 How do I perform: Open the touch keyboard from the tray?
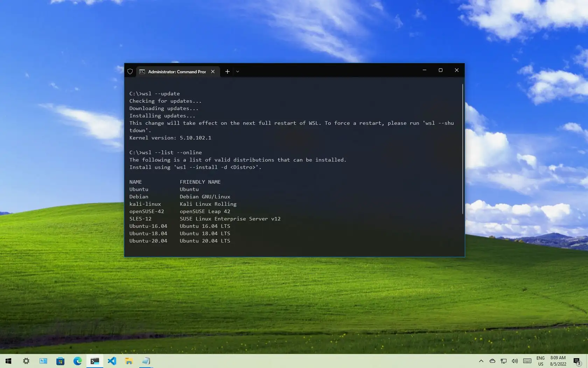(527, 361)
